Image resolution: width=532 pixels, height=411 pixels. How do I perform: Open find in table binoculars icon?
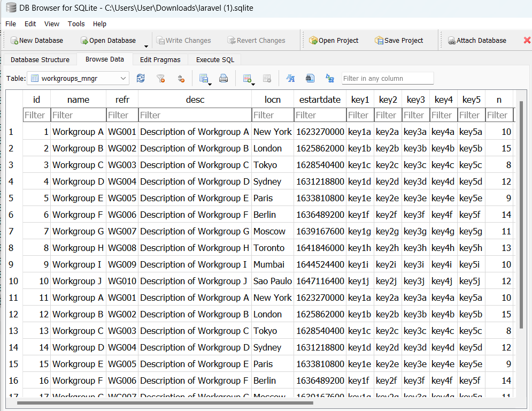pos(310,79)
